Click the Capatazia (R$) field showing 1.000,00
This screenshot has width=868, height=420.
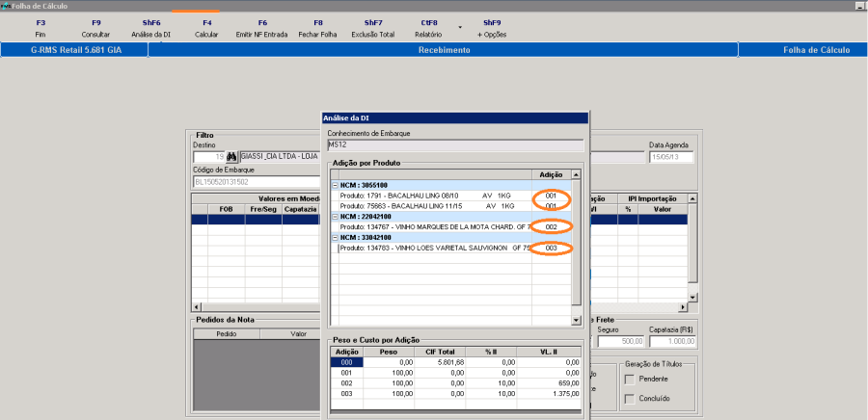tap(672, 341)
